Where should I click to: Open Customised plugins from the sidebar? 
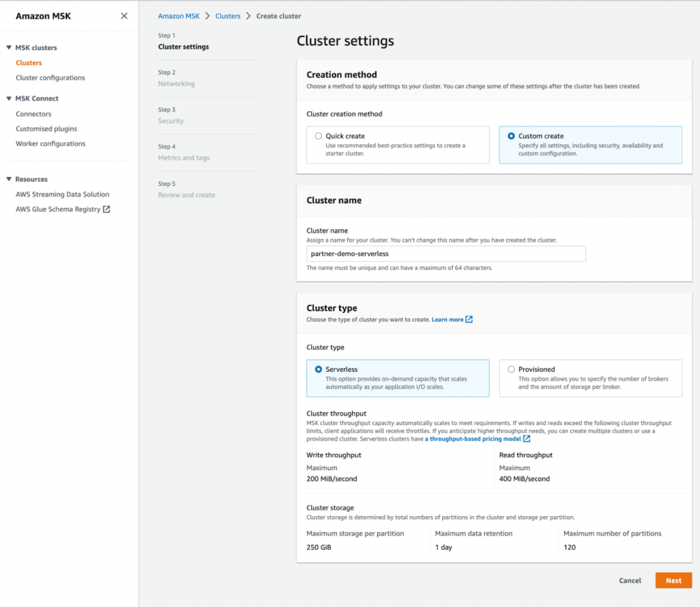pyautogui.click(x=47, y=129)
